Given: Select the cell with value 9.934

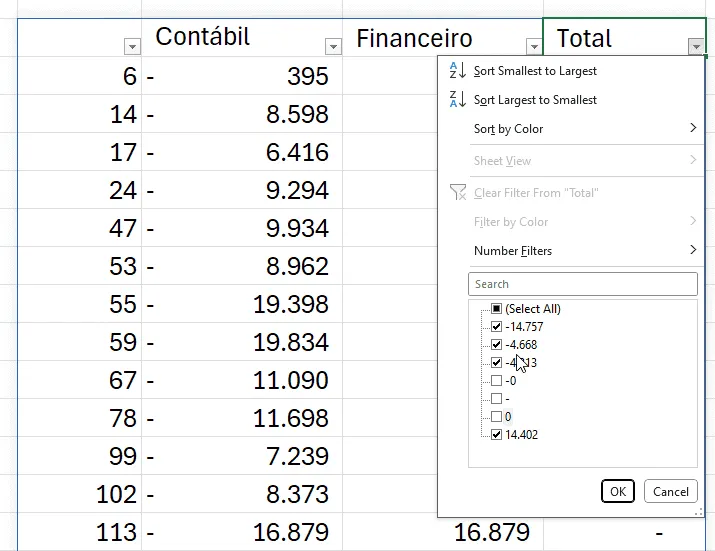Looking at the screenshot, I should [242, 228].
